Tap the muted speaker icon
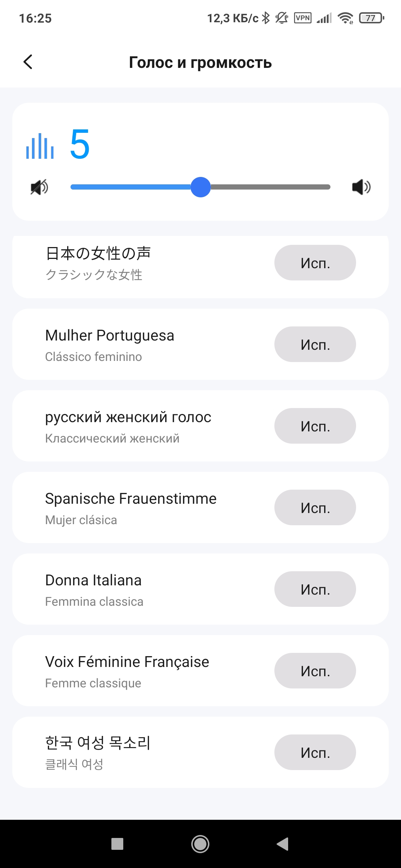This screenshot has height=868, width=401. coord(39,187)
